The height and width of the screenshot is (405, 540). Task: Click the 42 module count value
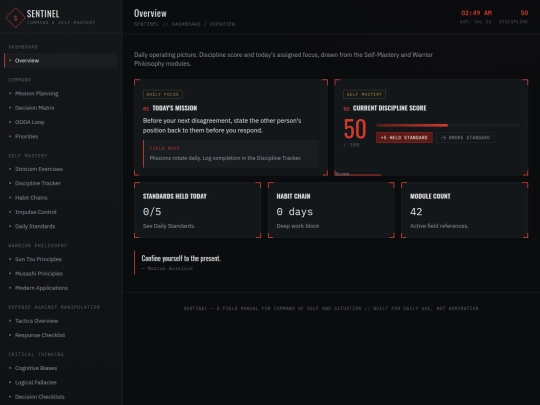click(x=416, y=211)
